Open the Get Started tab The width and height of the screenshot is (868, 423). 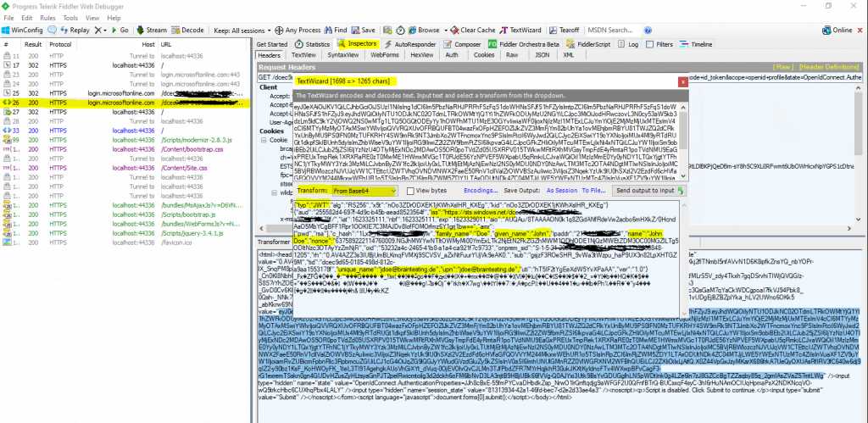(x=272, y=44)
